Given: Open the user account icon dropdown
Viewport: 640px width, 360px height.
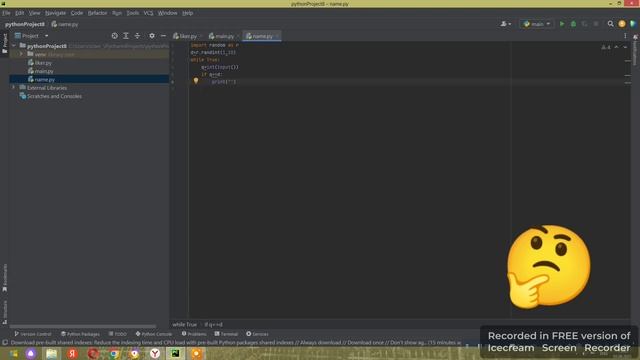Looking at the screenshot, I should point(506,24).
